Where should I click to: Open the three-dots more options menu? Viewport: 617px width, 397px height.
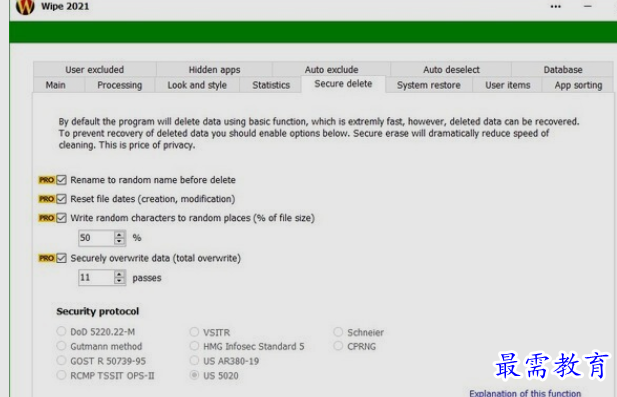coord(556,7)
